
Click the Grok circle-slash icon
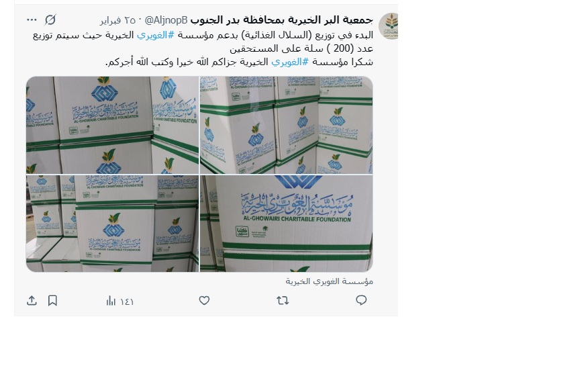click(50, 19)
